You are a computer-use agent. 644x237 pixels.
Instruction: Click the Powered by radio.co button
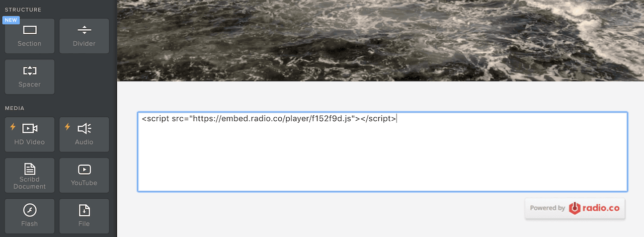coord(575,208)
